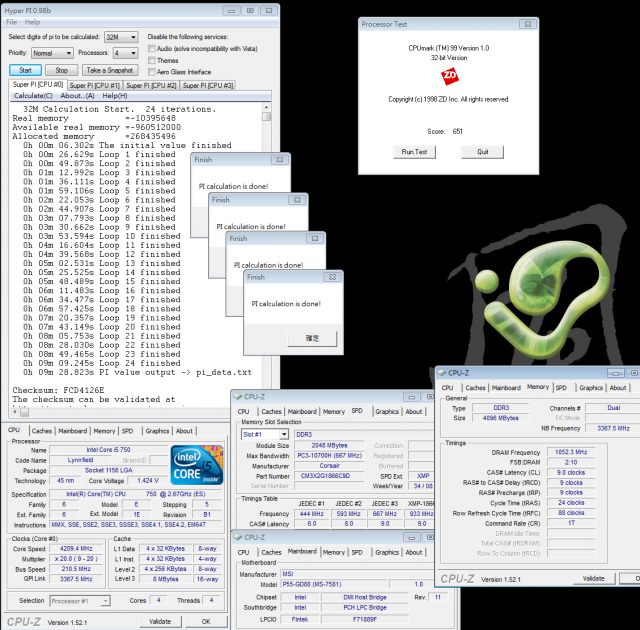Click CPU-Z title icon in Mainboard window
This screenshot has width=640, height=630.
coord(238,537)
